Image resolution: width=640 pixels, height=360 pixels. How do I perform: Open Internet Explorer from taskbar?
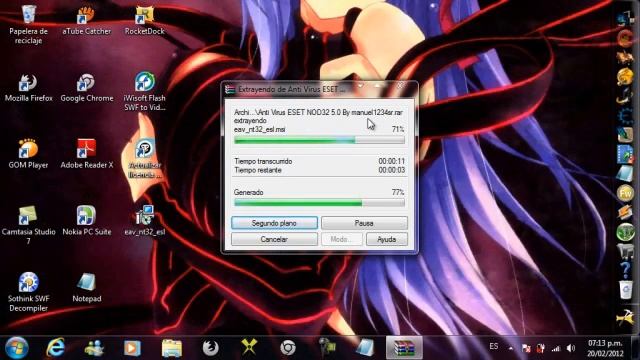[55, 348]
